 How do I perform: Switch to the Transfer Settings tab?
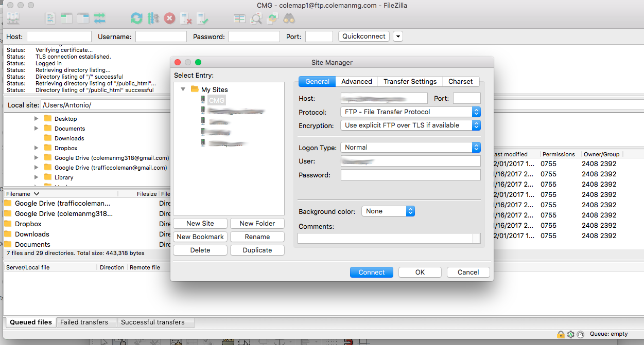pyautogui.click(x=410, y=81)
